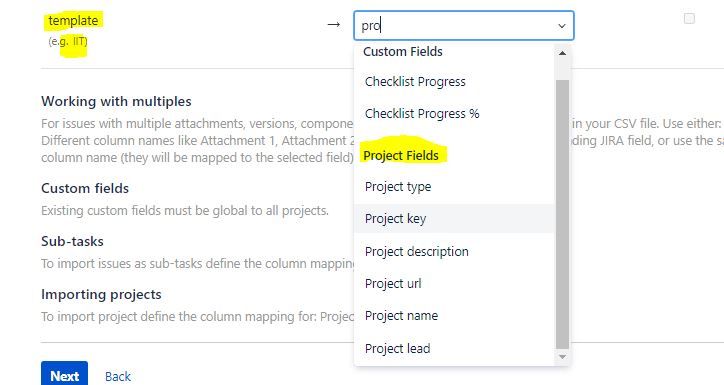Viewport: 724px width, 385px height.
Task: Click the Next button
Action: click(x=64, y=375)
